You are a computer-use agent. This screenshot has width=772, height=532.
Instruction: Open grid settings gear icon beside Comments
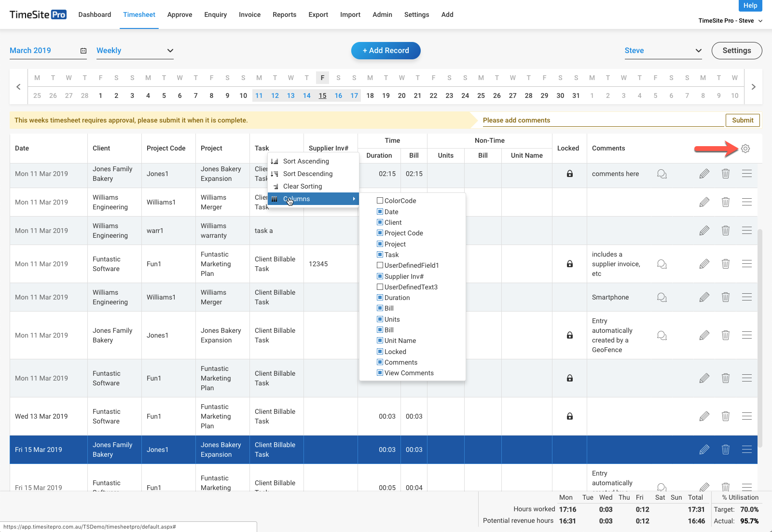(745, 149)
